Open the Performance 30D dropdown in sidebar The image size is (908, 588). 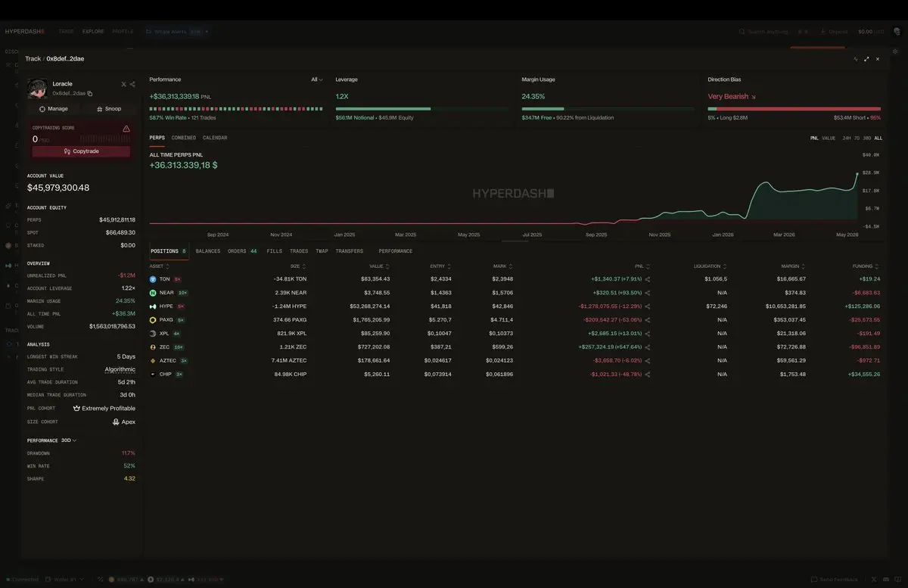click(x=69, y=440)
